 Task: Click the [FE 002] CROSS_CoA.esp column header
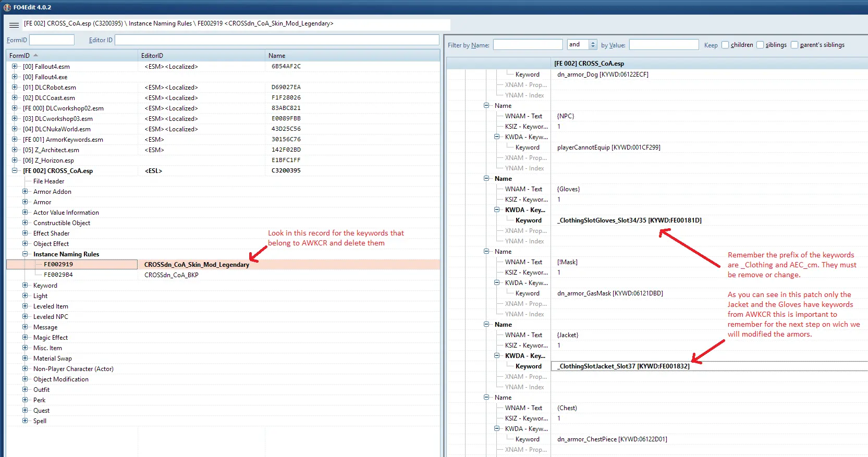coord(709,64)
